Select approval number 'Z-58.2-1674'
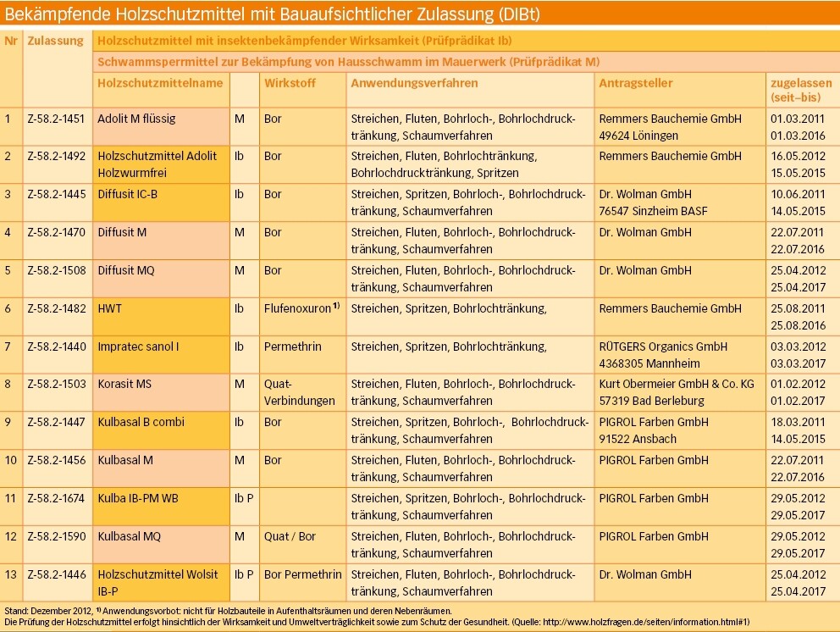Image resolution: width=840 pixels, height=632 pixels. [56, 498]
